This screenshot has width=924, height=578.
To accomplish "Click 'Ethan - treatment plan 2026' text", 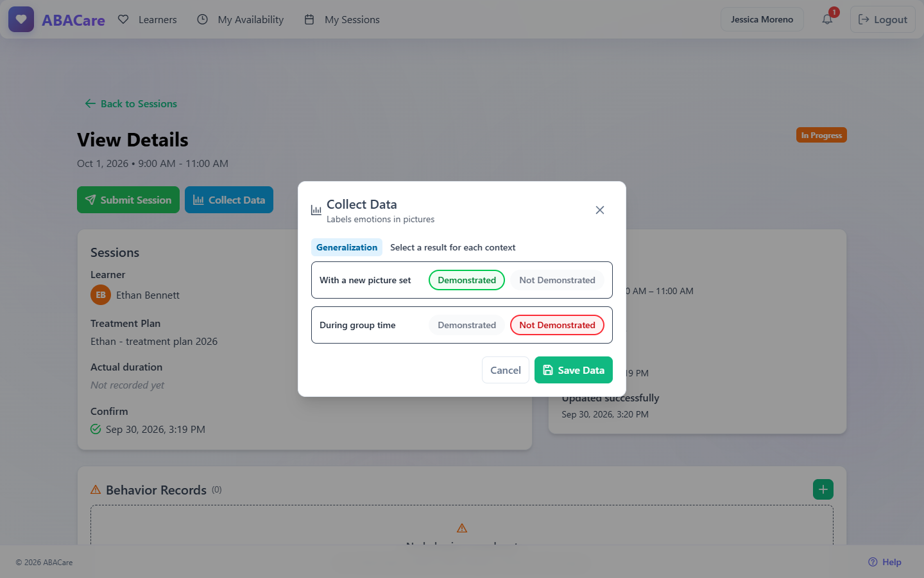I will coord(154,341).
